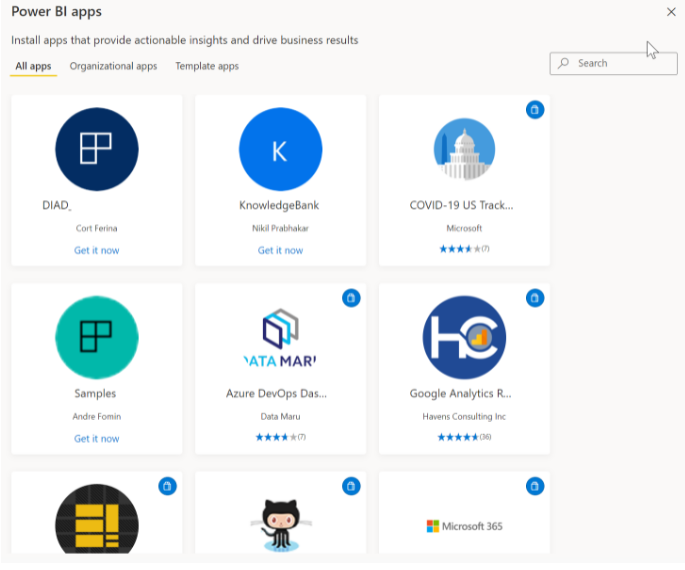Click star rating on Azure DevOps card
Viewport: 685px width, 570px height.
pyautogui.click(x=280, y=437)
